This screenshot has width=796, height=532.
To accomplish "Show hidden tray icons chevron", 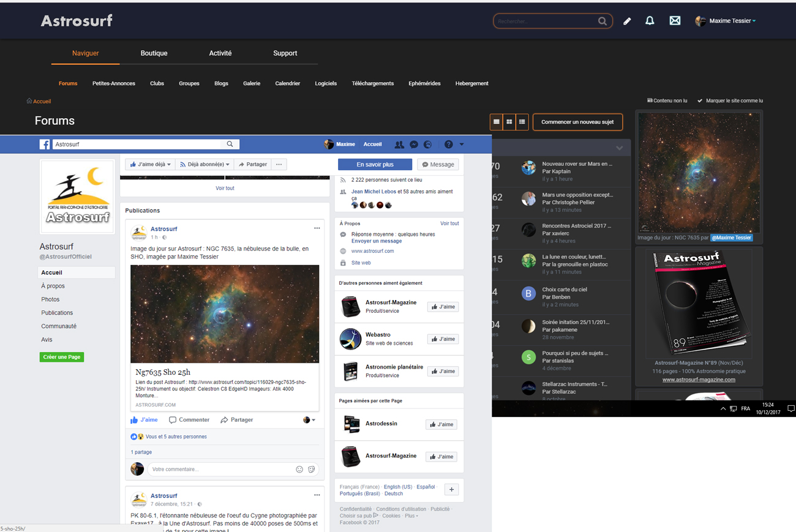I will pyautogui.click(x=723, y=408).
